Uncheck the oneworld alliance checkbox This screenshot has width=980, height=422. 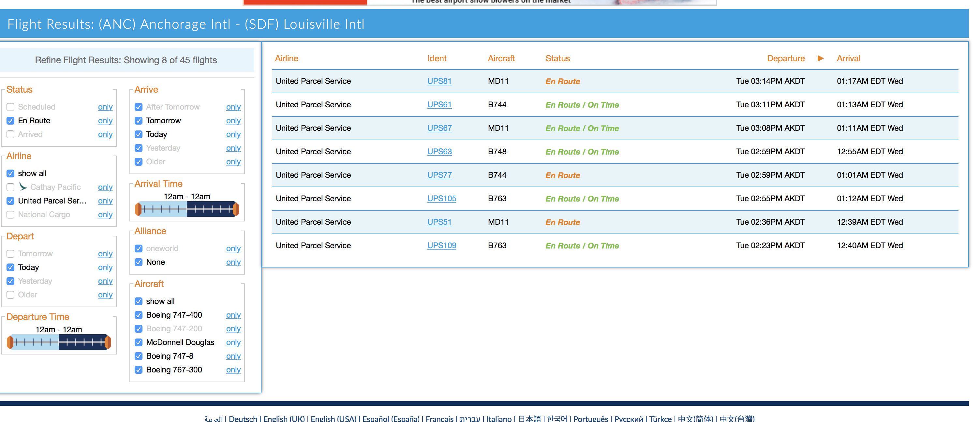pyautogui.click(x=139, y=249)
